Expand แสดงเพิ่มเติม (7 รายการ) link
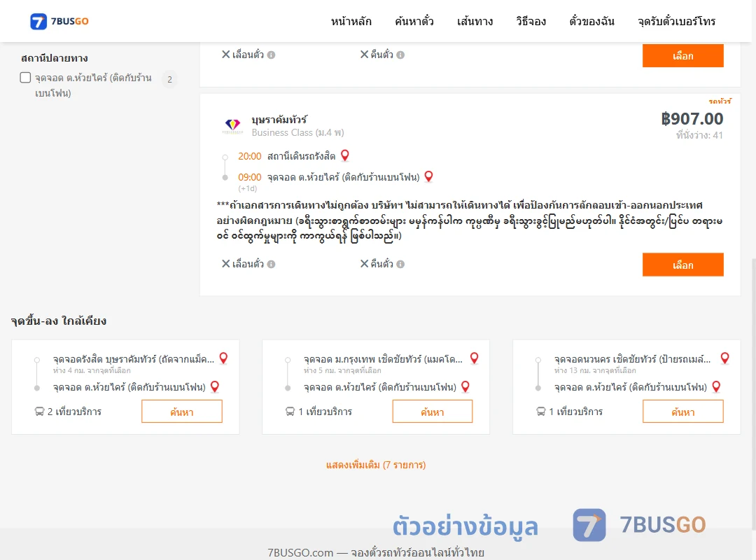 coord(376,465)
